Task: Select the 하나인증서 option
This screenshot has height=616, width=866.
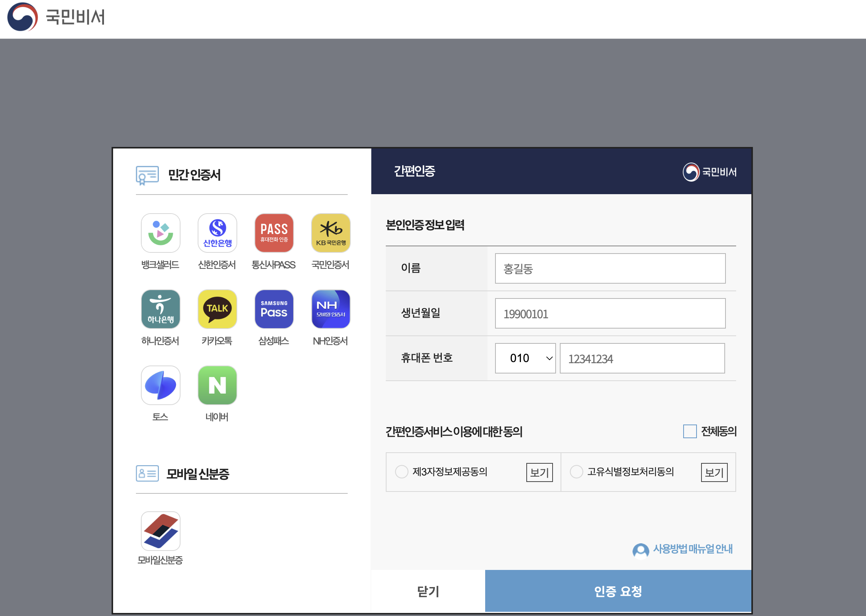Action: pos(160,309)
